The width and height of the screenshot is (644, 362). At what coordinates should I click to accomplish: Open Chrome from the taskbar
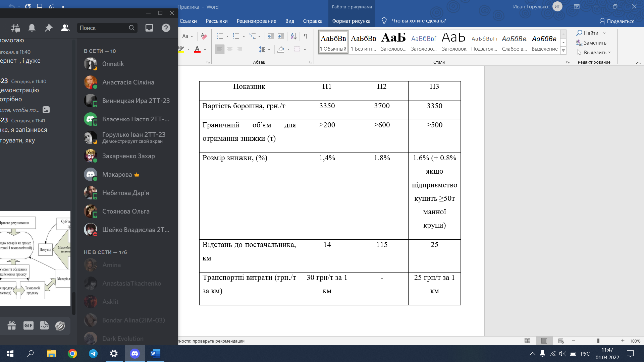click(72, 353)
